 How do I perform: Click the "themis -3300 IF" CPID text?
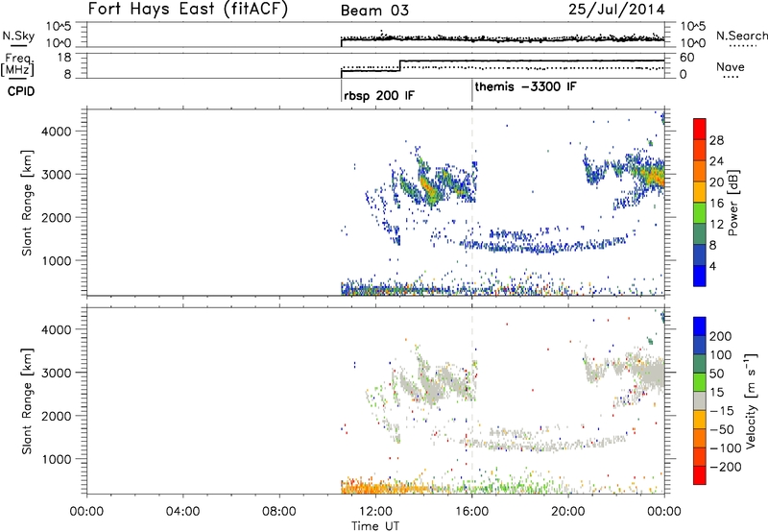525,87
